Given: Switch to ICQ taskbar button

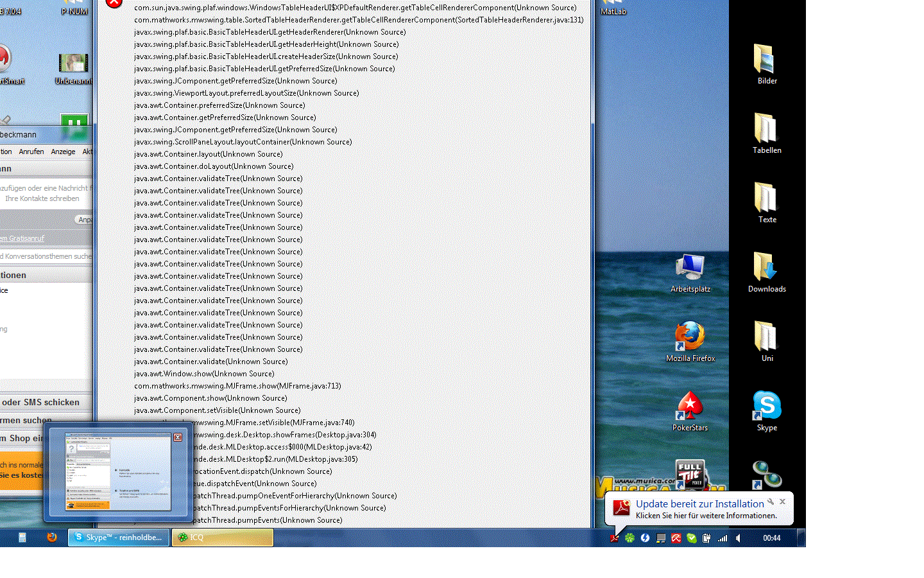Looking at the screenshot, I should (x=223, y=538).
